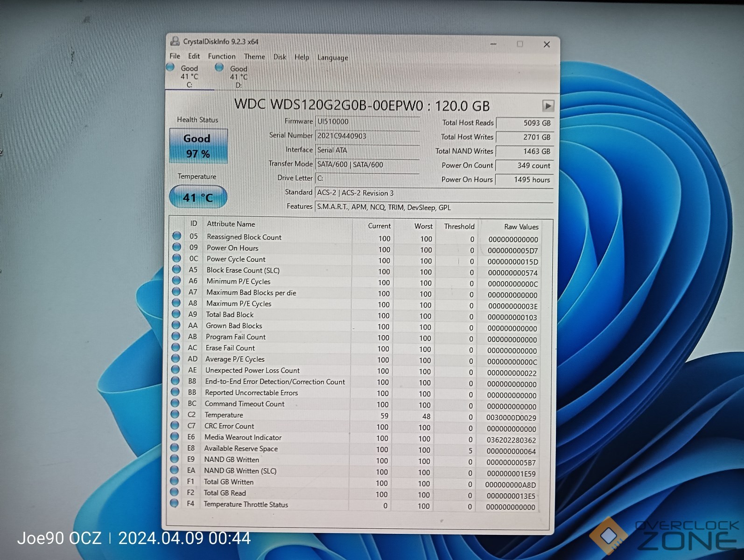Click the status dot for Temperature Throttle Status
This screenshot has height=560, width=744.
(174, 503)
